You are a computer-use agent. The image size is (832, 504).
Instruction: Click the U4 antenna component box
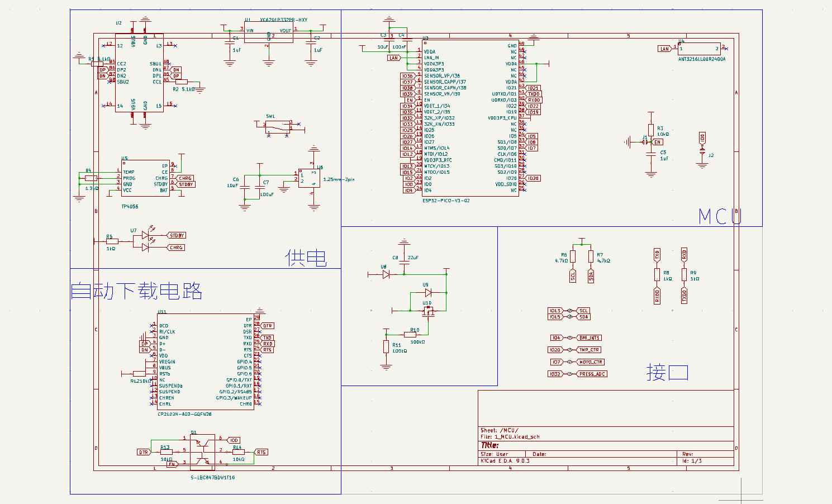tap(699, 49)
